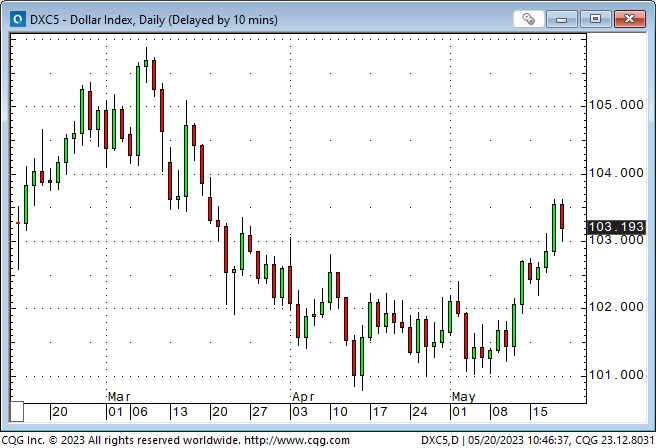This screenshot has width=656, height=448.
Task: Click the first '20' date label (February)
Action: pos(59,412)
